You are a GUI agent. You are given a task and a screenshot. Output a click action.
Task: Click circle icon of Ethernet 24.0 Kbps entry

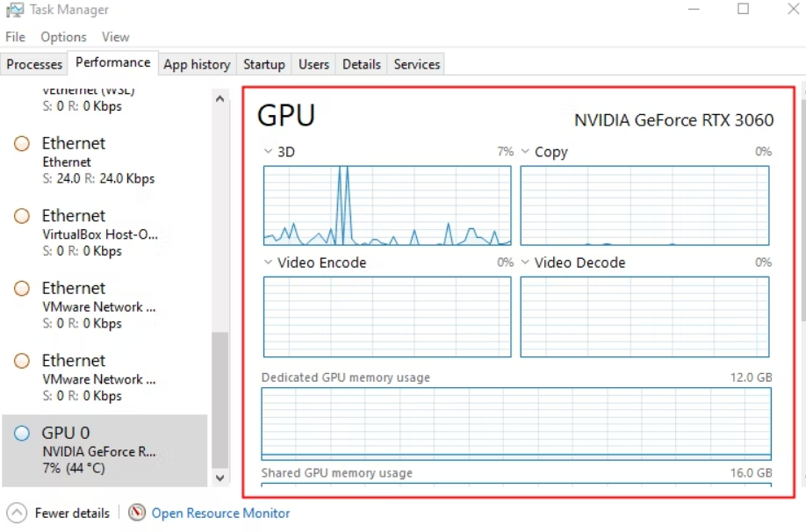click(22, 143)
